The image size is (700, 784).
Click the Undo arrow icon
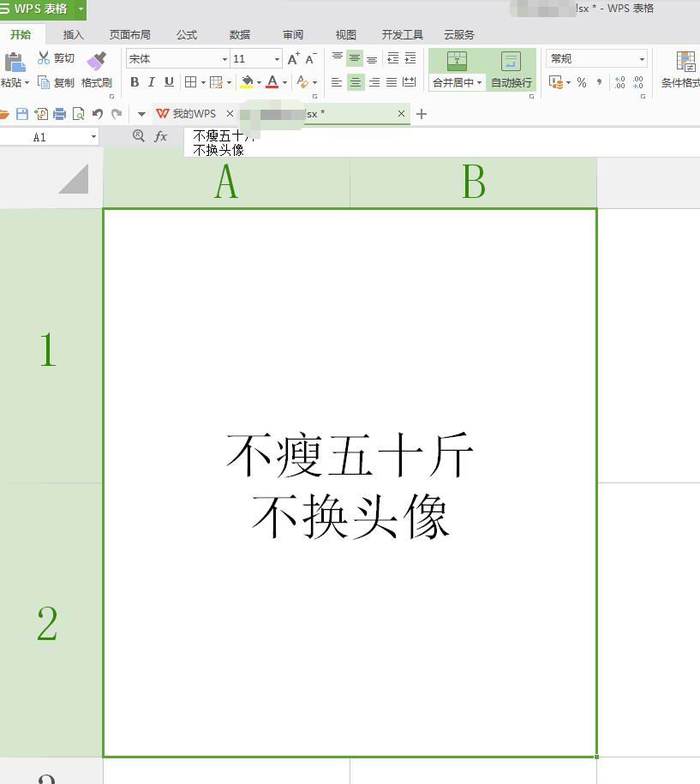click(x=98, y=114)
